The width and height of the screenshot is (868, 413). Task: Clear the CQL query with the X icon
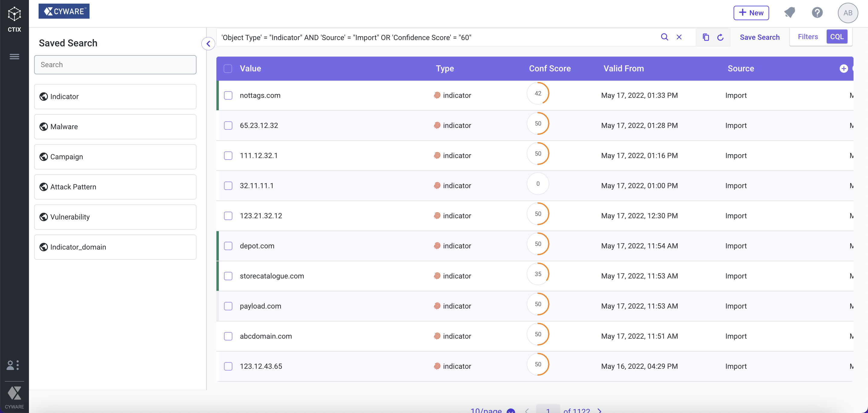(x=679, y=37)
